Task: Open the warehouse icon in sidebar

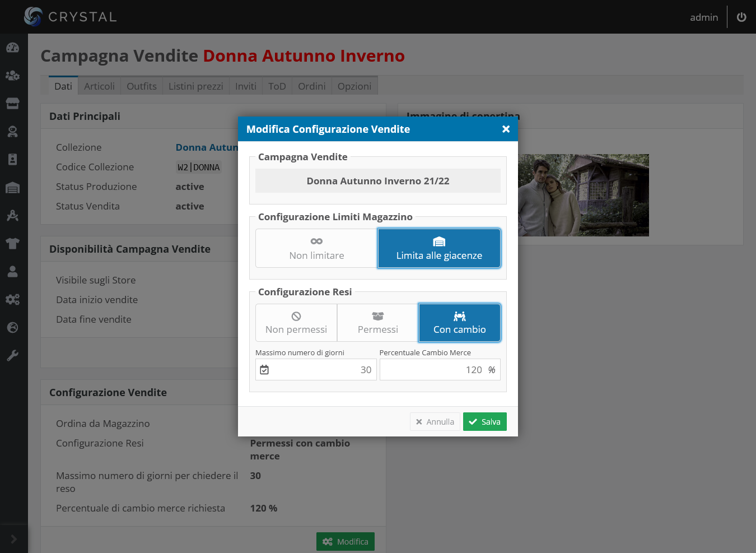Action: tap(13, 188)
